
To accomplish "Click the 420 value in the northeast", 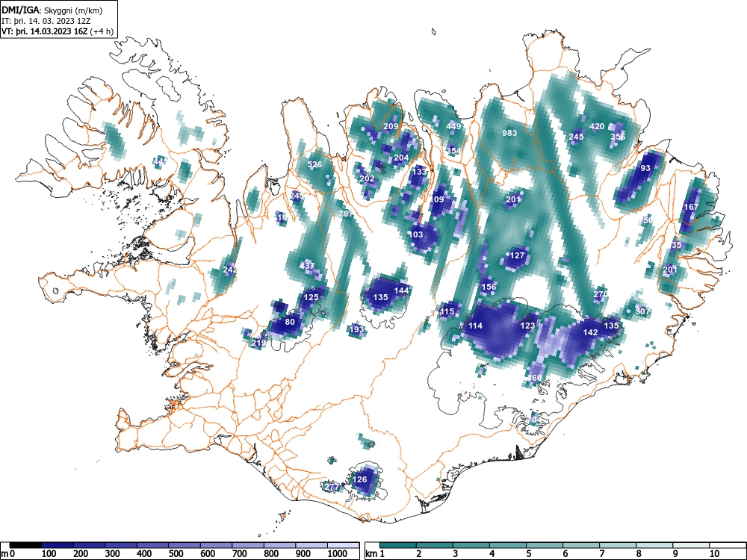I will [597, 126].
